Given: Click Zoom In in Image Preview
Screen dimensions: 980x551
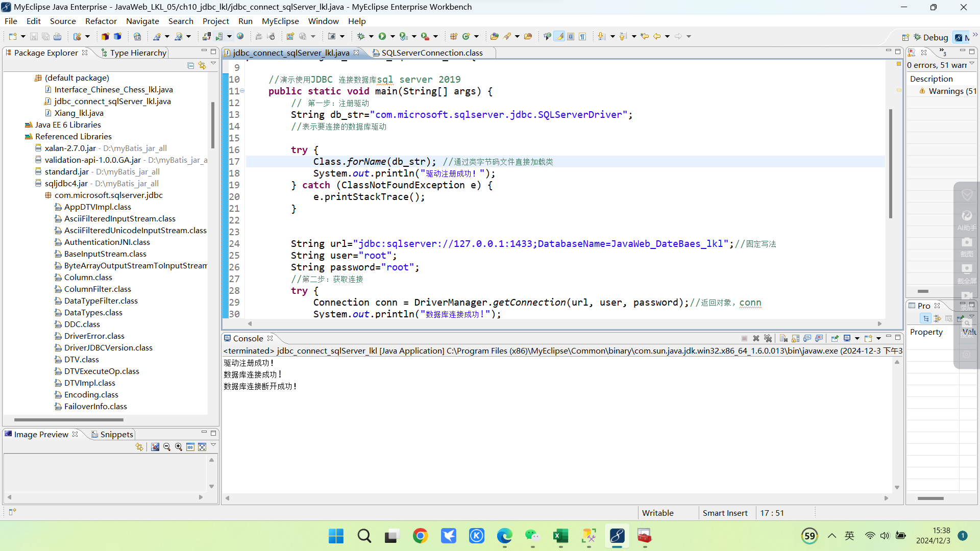Looking at the screenshot, I should (179, 447).
